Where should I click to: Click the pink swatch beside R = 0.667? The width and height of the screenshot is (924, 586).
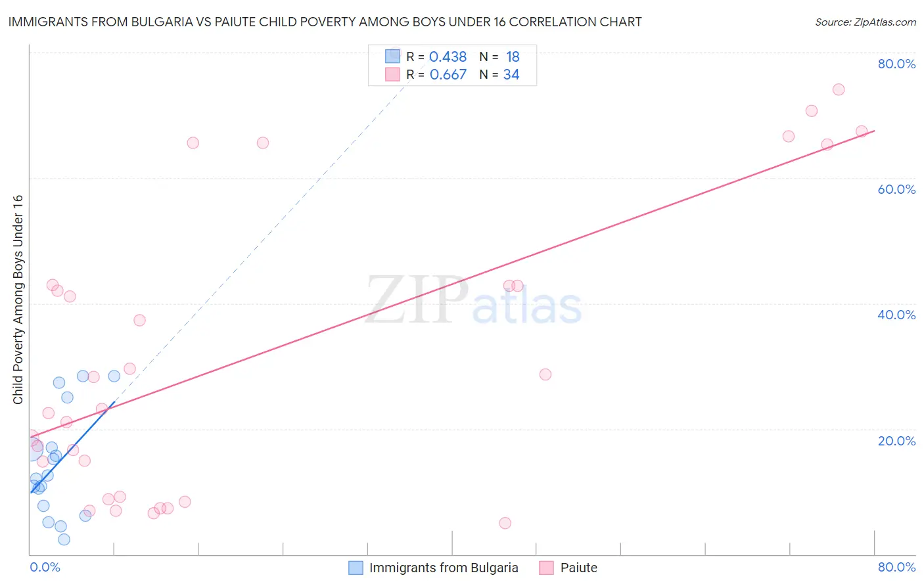392,74
